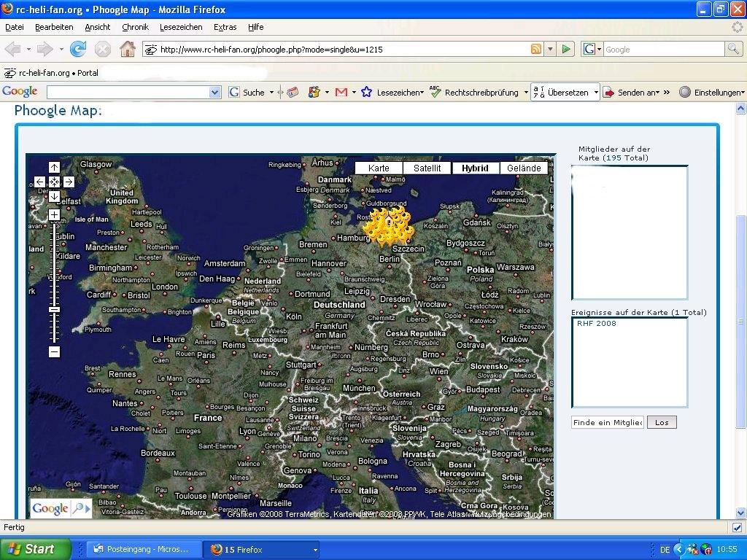747x560 pixels.
Task: Expand the address bar URL dropdown
Action: [550, 49]
